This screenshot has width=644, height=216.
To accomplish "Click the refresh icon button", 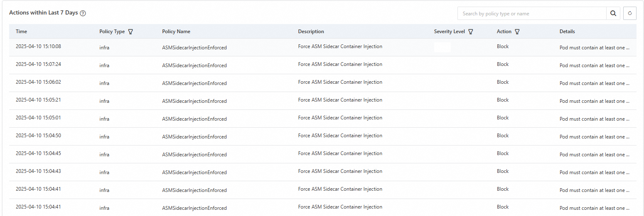I will 630,13.
